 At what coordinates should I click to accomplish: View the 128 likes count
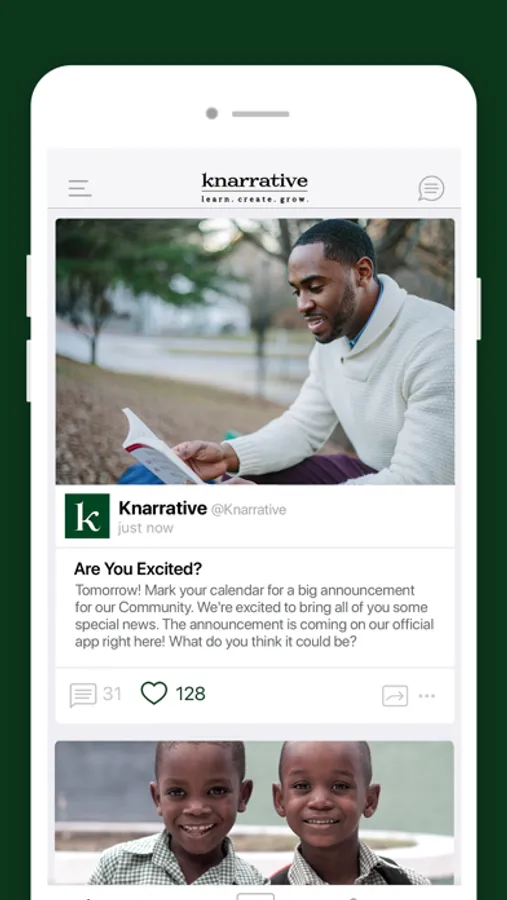[191, 694]
